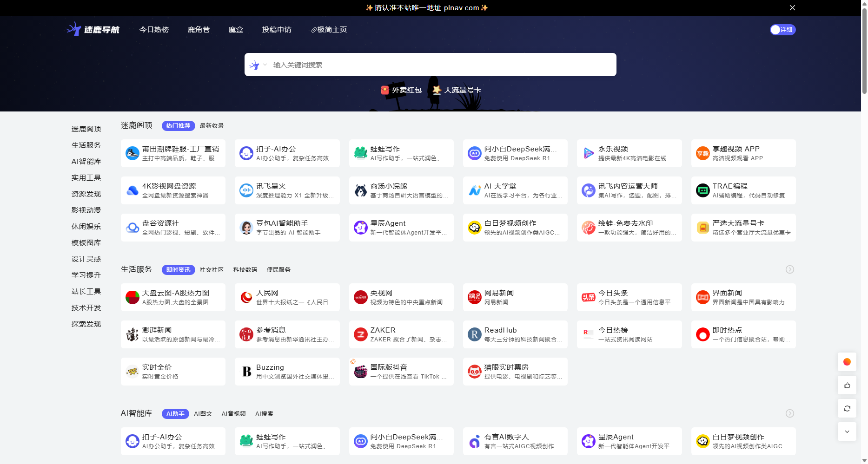Click the 今日头条 icon
The width and height of the screenshot is (868, 464).
pyautogui.click(x=589, y=297)
